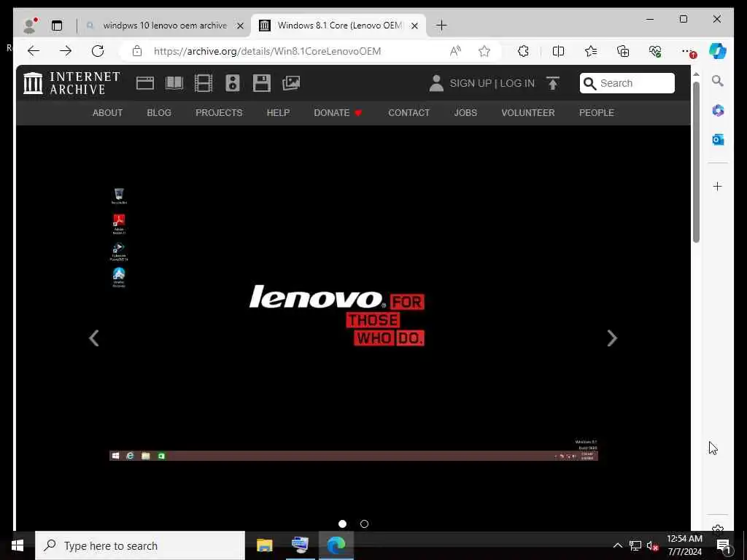Screen dimensions: 747x560
Task: Click the browser address bar URL
Action: point(267,51)
